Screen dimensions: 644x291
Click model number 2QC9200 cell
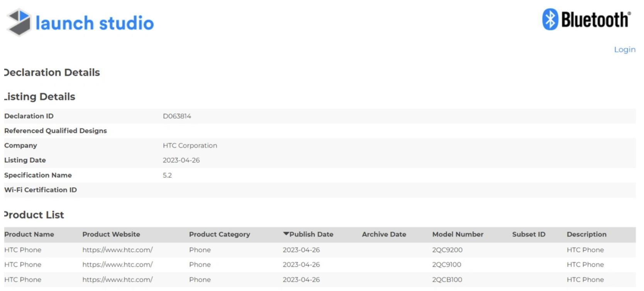click(x=447, y=250)
